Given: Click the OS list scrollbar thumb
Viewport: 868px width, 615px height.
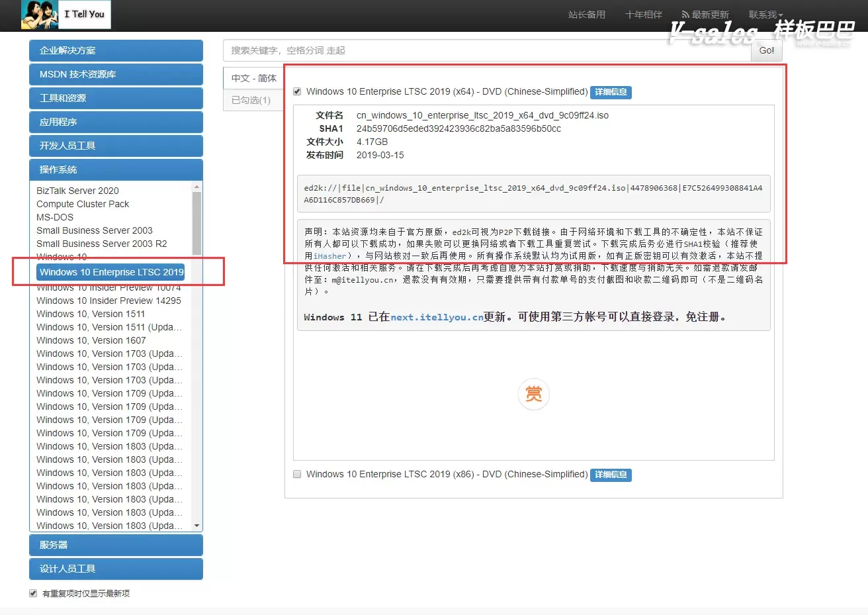Looking at the screenshot, I should (x=196, y=224).
